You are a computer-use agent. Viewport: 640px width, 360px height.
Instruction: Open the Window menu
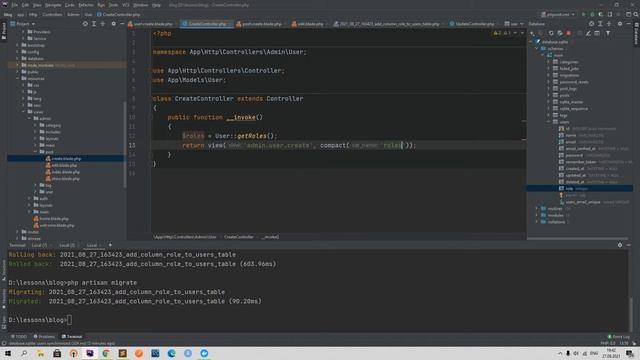click(x=141, y=5)
